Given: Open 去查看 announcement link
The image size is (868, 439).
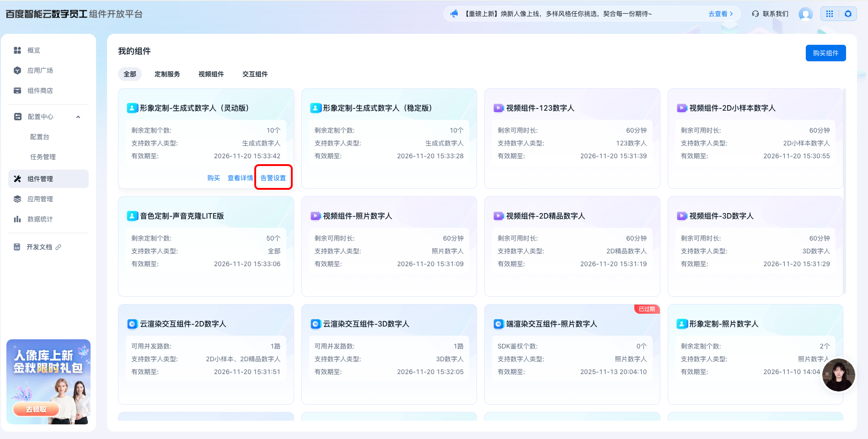Looking at the screenshot, I should 720,14.
